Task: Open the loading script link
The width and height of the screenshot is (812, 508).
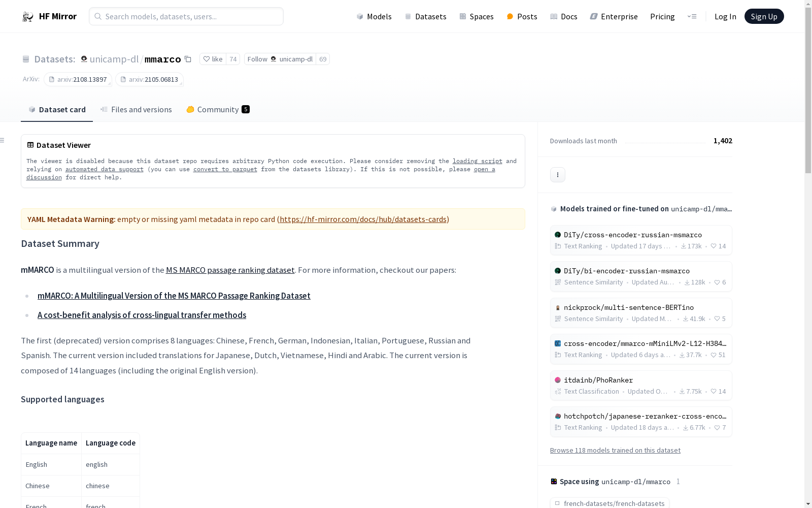Action: click(x=478, y=161)
